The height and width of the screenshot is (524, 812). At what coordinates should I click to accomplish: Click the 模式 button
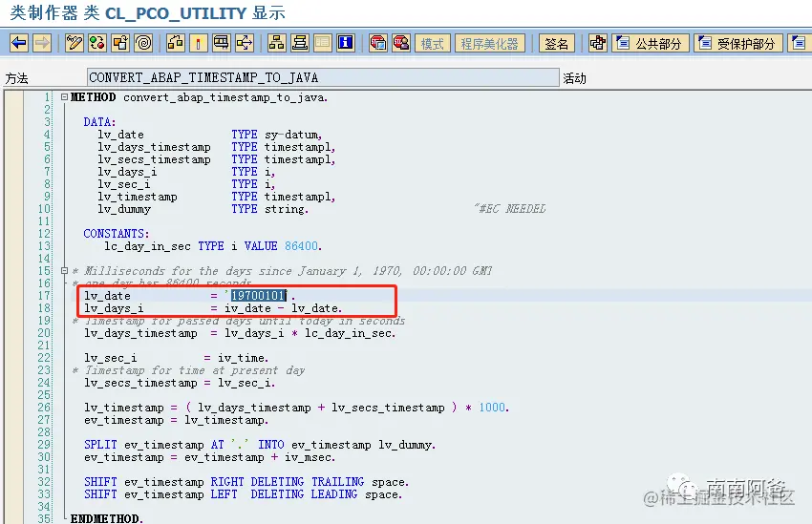pyautogui.click(x=433, y=44)
